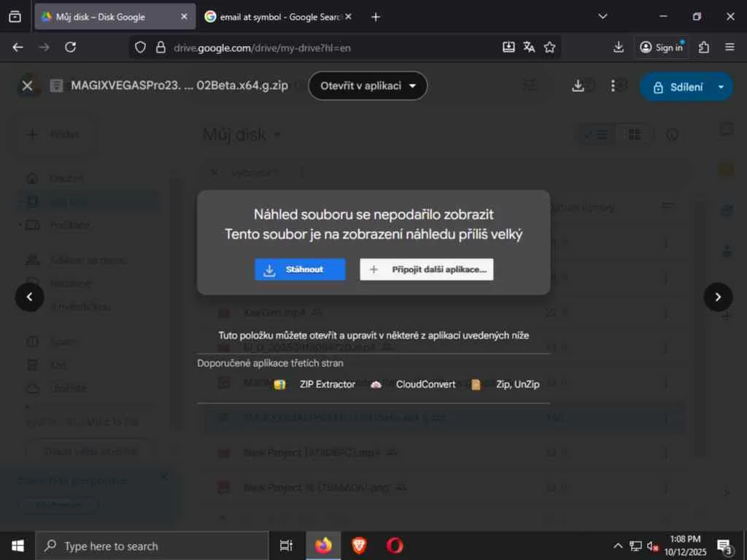Show hidden system tray icons

coord(617,545)
